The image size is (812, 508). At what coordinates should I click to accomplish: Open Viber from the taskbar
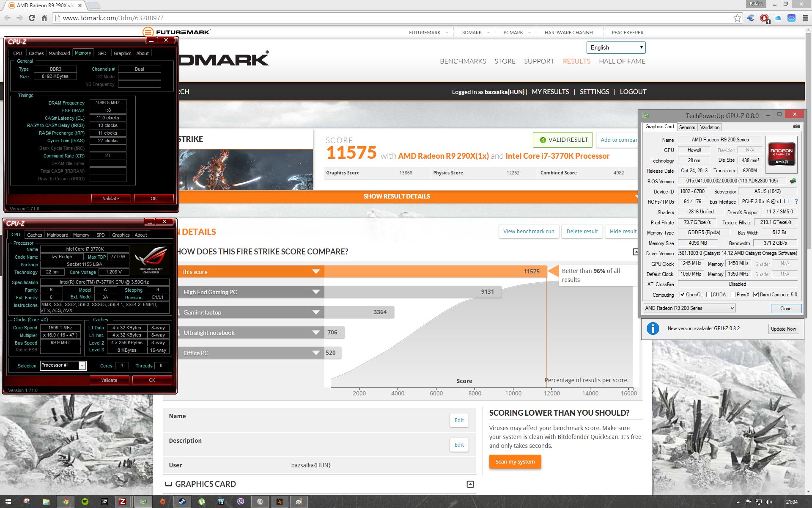click(x=241, y=502)
